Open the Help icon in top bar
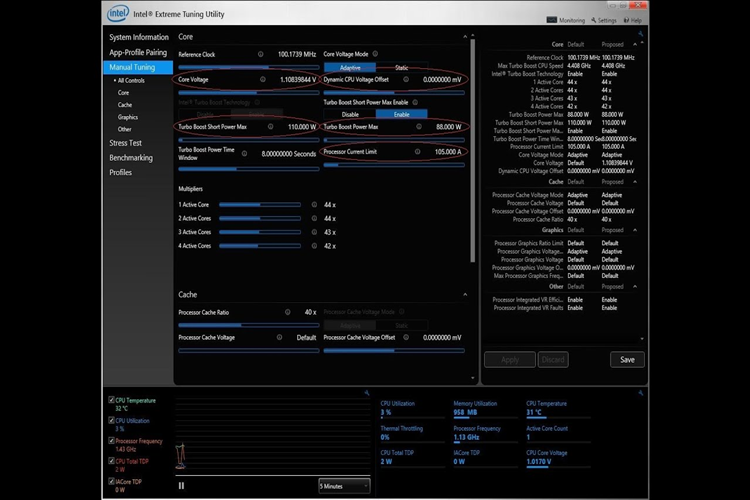The height and width of the screenshot is (500, 750). pos(632,20)
